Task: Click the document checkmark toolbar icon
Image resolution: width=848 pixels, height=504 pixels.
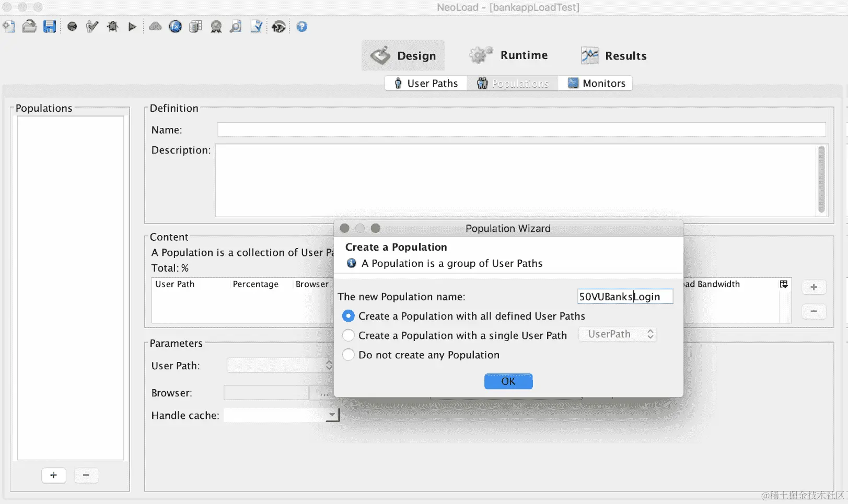Action: coord(257,27)
